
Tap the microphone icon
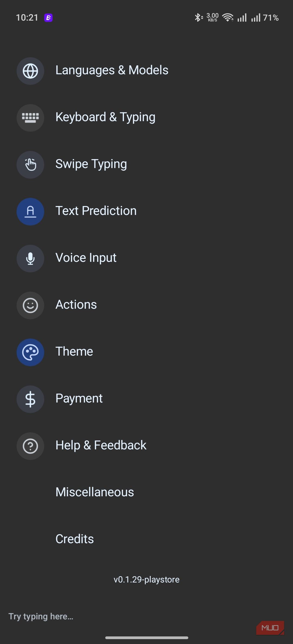coord(30,259)
